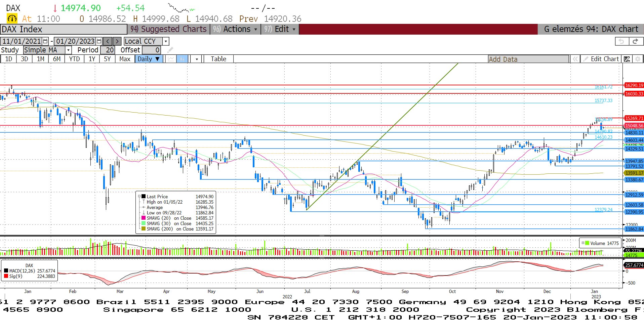This screenshot has width=644, height=336.
Task: Collapse the Last Price legend tree
Action: click(139, 197)
